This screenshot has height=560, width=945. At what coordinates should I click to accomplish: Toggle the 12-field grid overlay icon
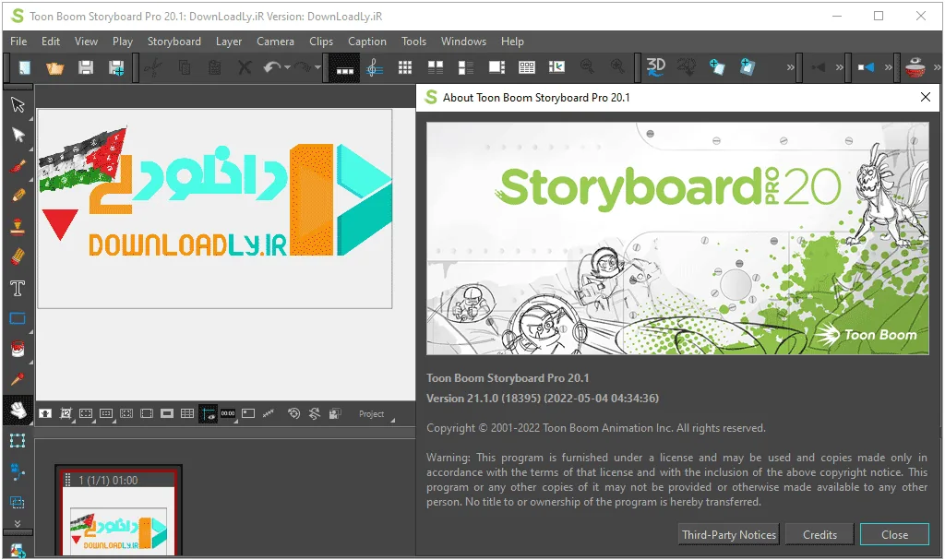66,413
